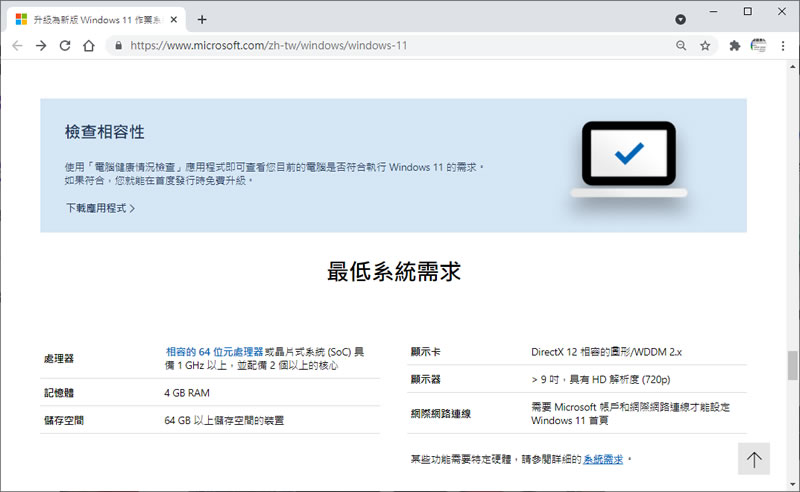
Task: Open the Extensions puzzle piece icon
Action: 735,46
